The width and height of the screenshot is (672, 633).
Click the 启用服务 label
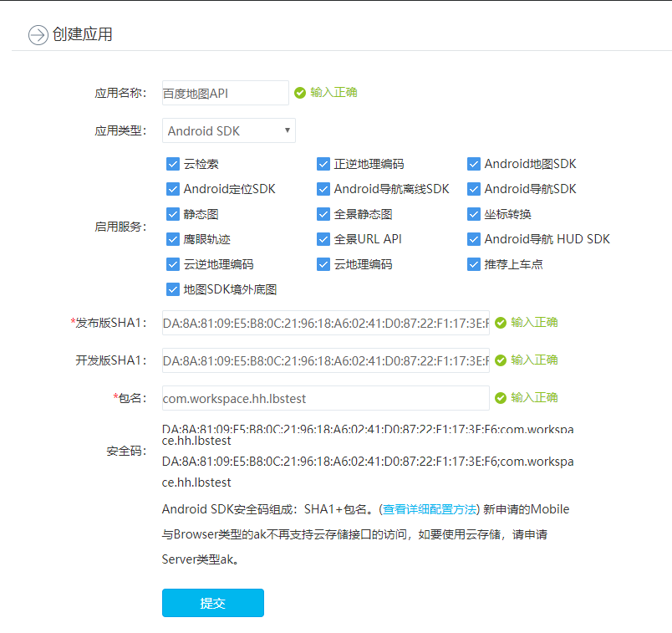tap(120, 227)
